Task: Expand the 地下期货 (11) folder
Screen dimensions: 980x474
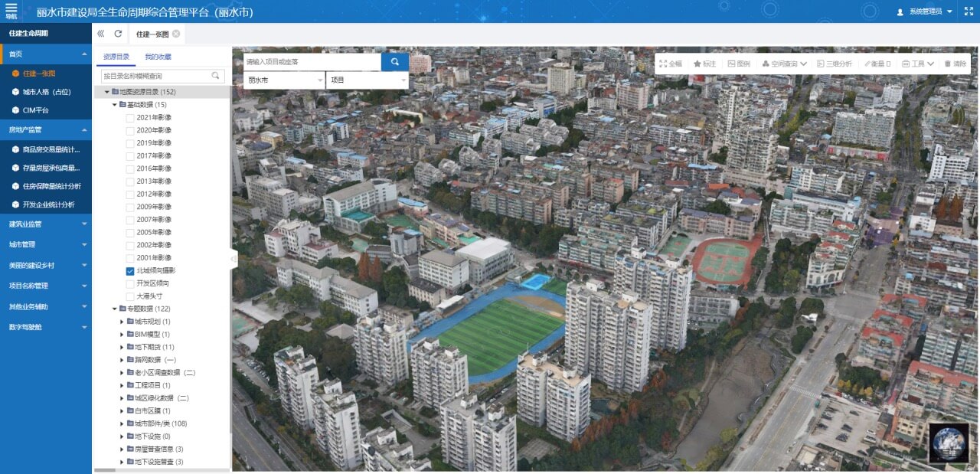Action: 121,347
